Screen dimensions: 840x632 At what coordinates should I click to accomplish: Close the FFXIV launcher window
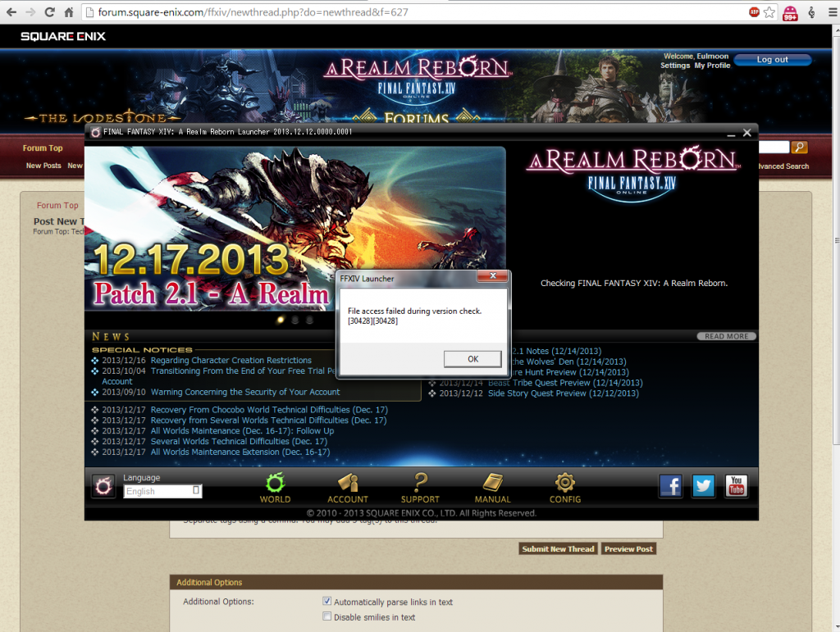coord(747,133)
